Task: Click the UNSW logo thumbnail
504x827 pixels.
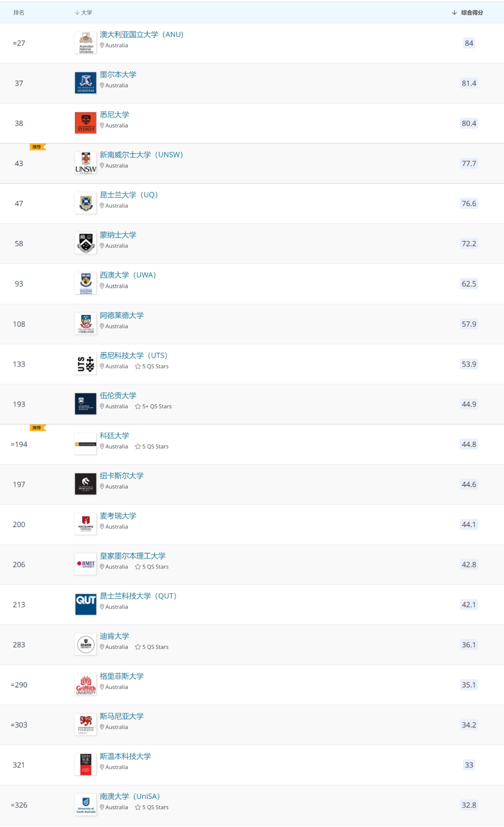Action: 85,163
